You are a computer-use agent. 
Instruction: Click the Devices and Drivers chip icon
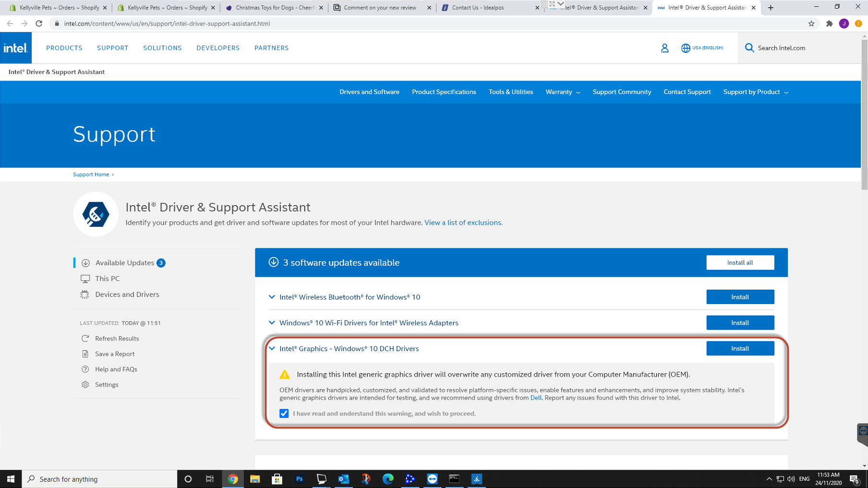pyautogui.click(x=84, y=294)
